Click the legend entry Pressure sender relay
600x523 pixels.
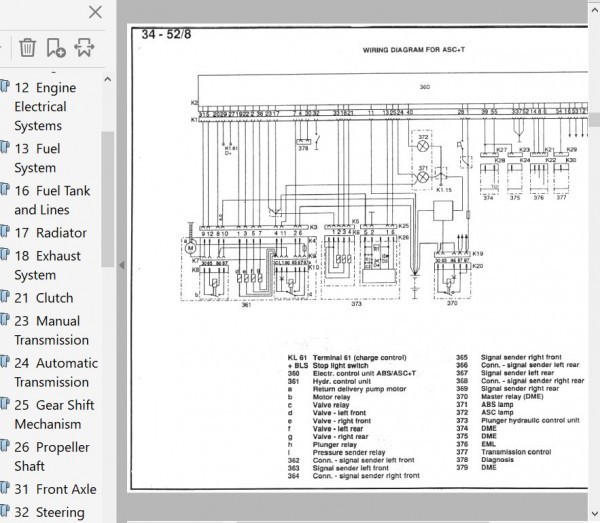349,453
